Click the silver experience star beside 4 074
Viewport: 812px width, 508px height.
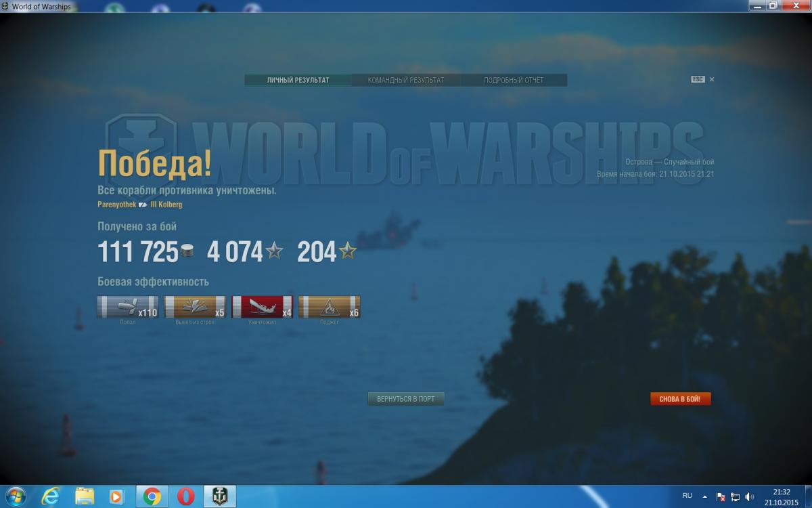(x=274, y=251)
